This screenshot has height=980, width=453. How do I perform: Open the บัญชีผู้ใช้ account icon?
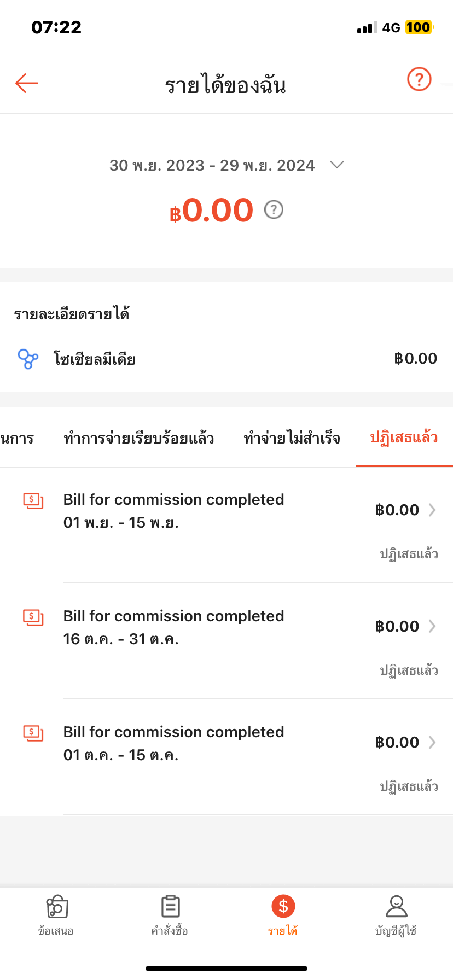tap(396, 907)
